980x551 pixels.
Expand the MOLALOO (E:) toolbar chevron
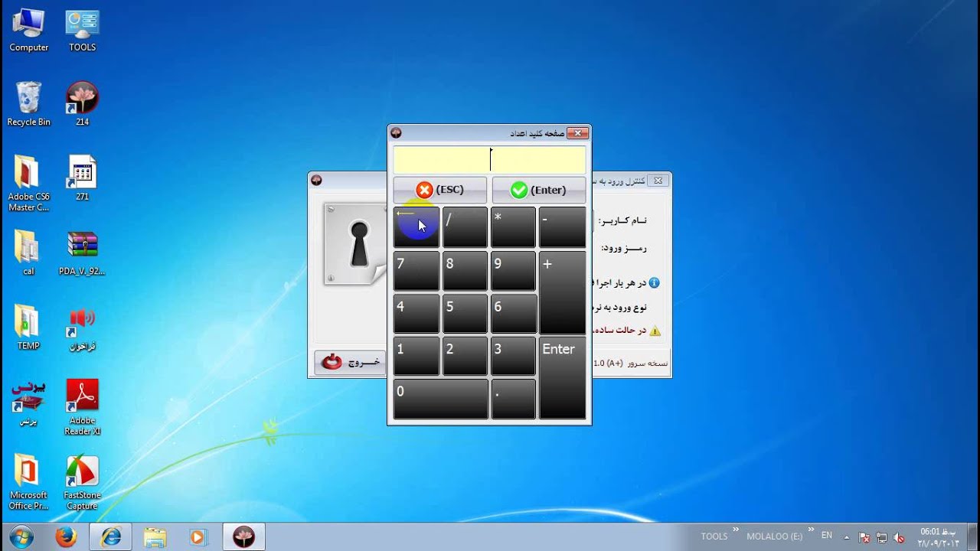click(811, 530)
